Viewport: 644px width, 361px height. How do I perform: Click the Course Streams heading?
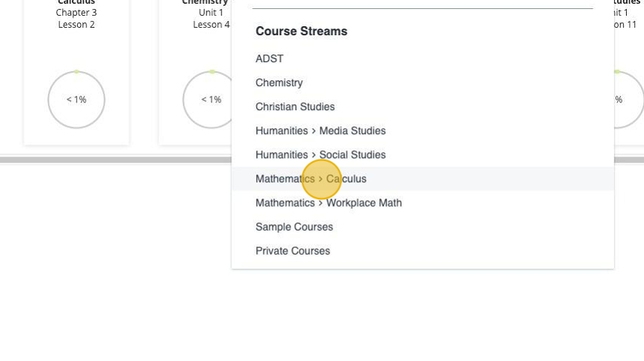tap(302, 31)
